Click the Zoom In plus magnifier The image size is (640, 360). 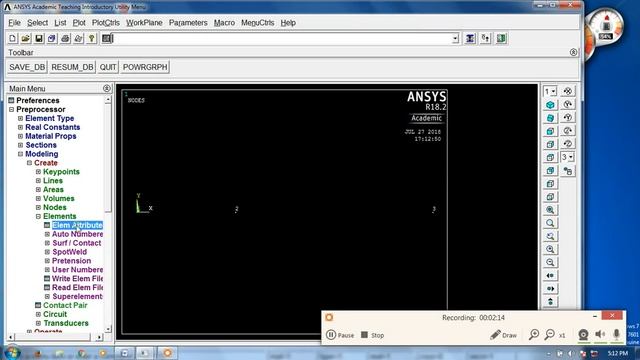point(550,249)
